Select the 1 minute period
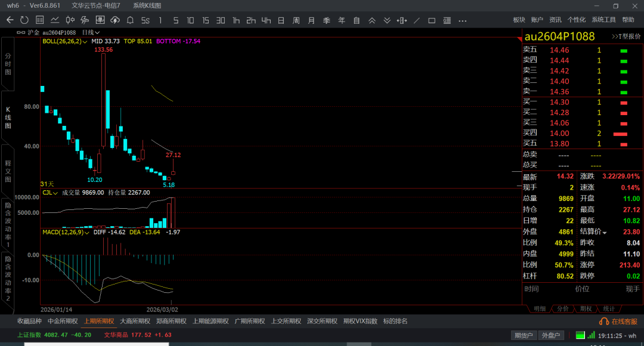Image resolution: width=644 pixels, height=346 pixels. tap(160, 20)
